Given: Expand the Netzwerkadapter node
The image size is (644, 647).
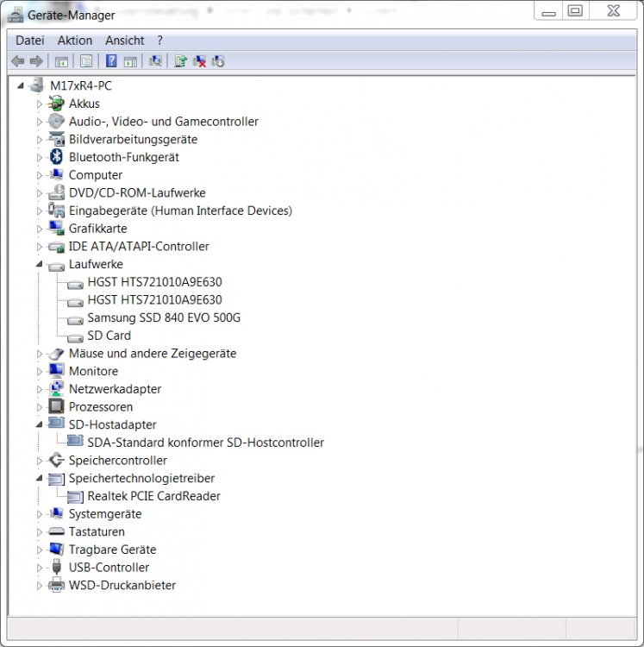Looking at the screenshot, I should tap(39, 389).
